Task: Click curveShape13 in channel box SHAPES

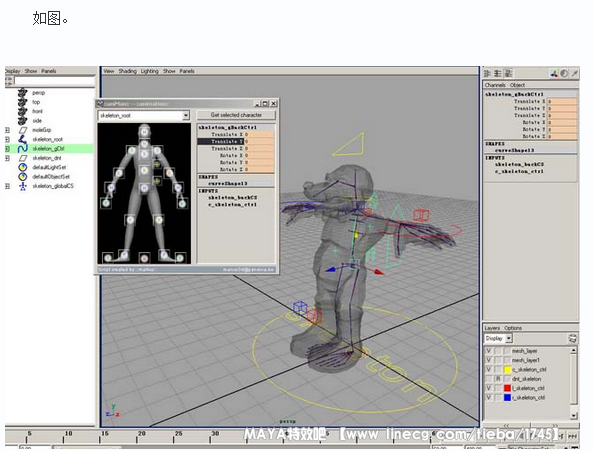Action: pos(514,150)
